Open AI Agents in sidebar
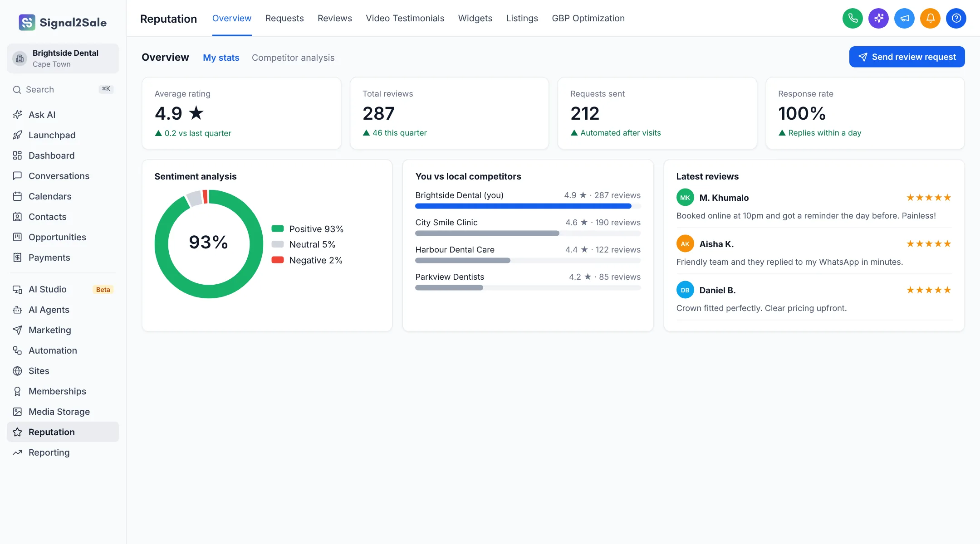 click(63, 310)
